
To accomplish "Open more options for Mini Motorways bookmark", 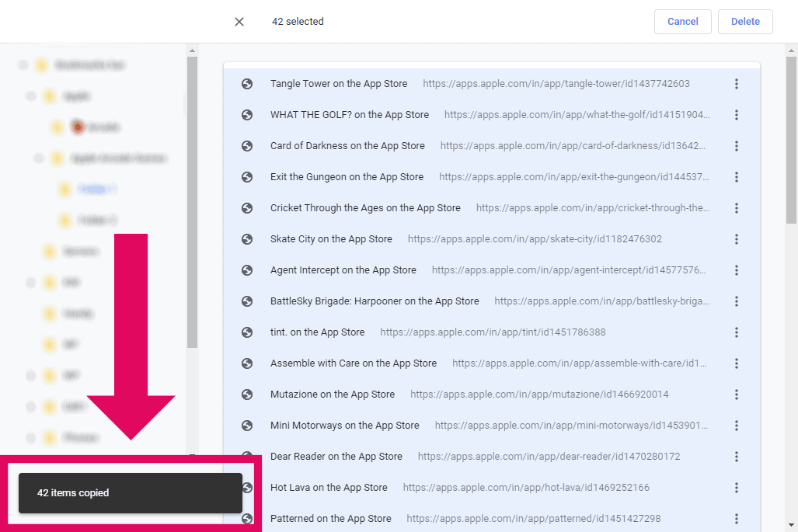I will (737, 425).
